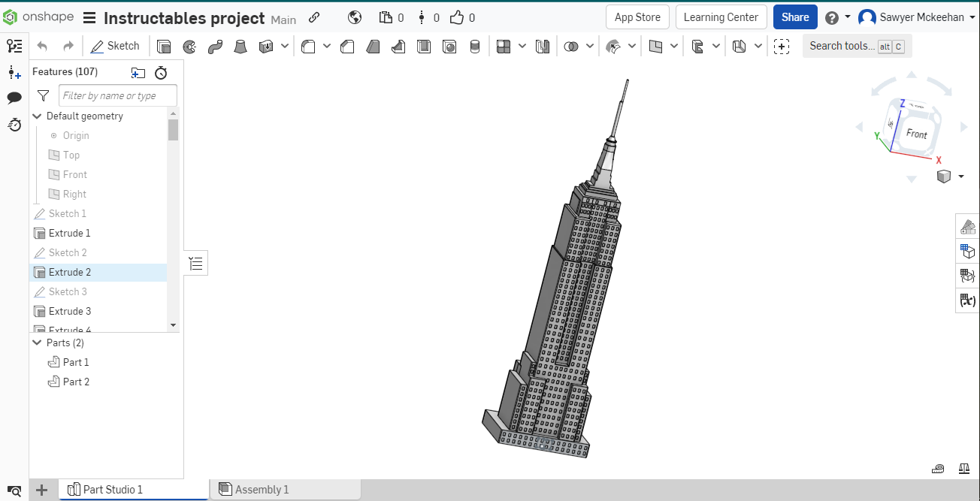Open the Learning Center
Image resolution: width=980 pixels, height=501 pixels.
pos(721,17)
